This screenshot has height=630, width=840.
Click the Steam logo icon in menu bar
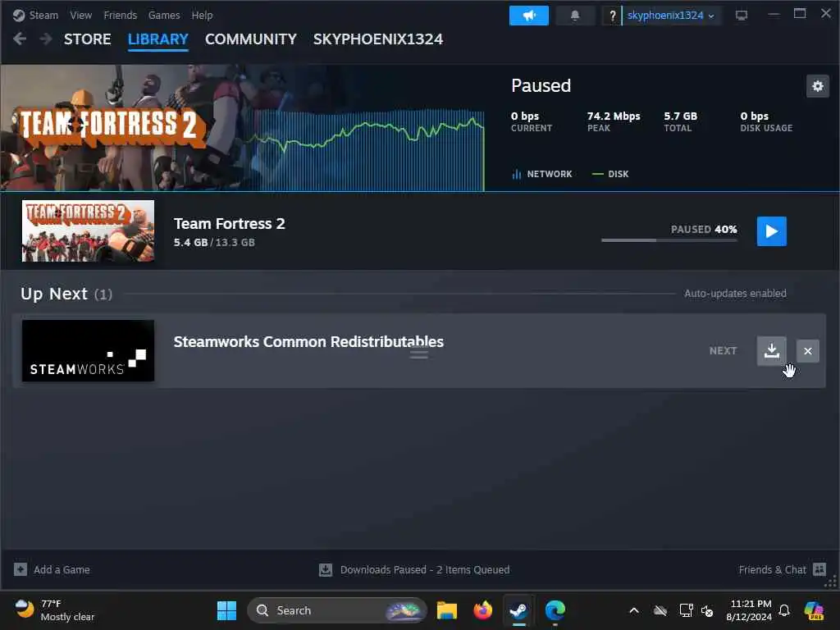click(19, 16)
